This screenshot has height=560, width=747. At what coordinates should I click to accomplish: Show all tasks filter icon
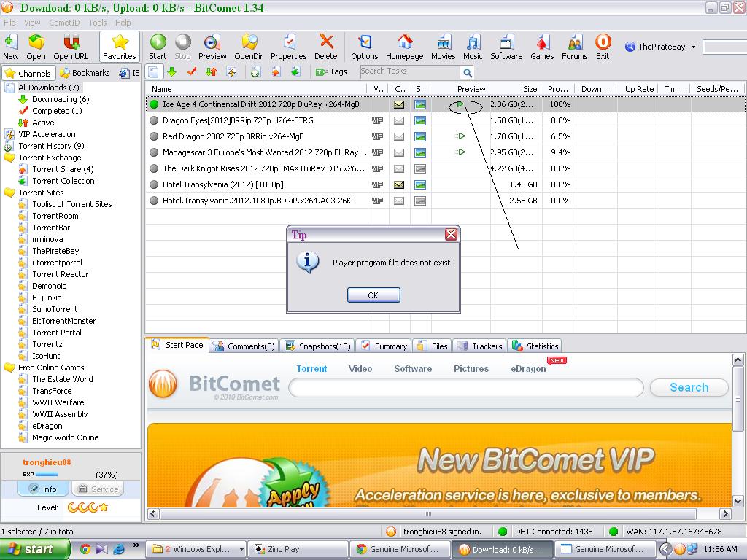point(153,72)
